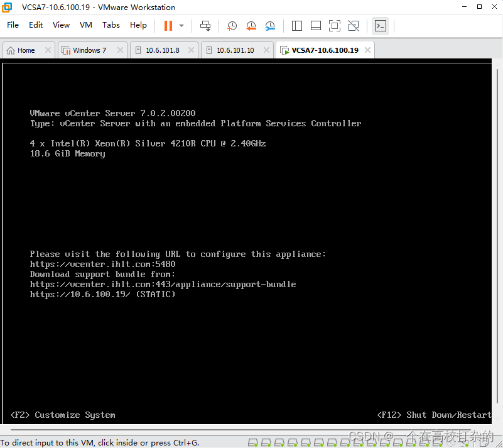Click the 'Download support bundle from:' line
Screen dimensions: 503x448
[102, 275]
